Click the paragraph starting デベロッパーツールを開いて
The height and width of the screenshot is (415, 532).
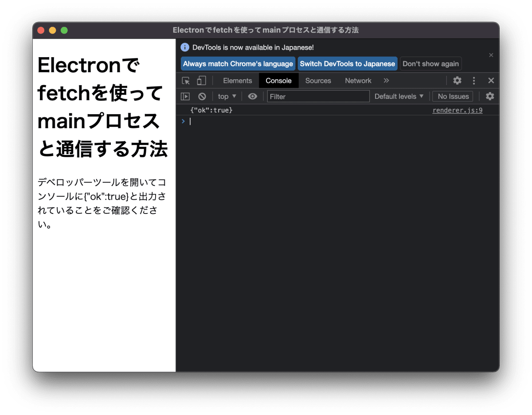click(102, 203)
